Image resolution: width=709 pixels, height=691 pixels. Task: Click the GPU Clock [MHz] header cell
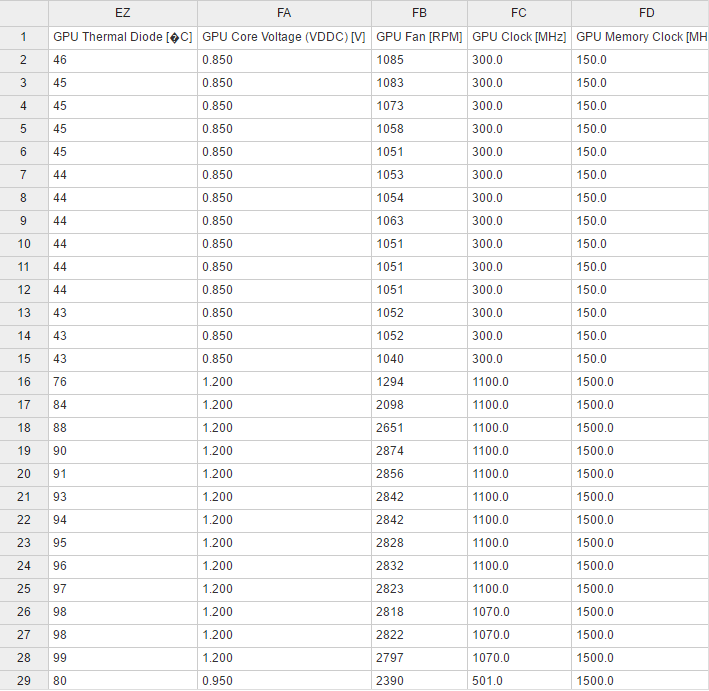point(519,37)
